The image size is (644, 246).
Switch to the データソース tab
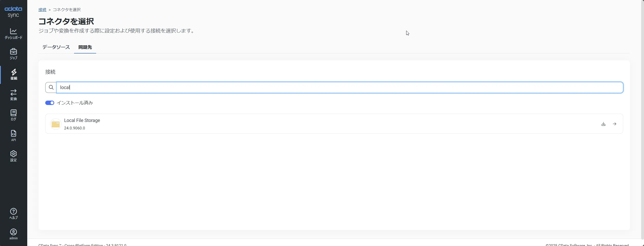56,47
